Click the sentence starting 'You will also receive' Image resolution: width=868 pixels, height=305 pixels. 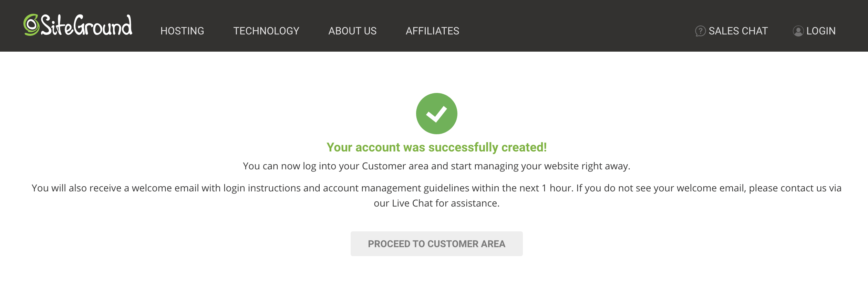click(x=436, y=196)
